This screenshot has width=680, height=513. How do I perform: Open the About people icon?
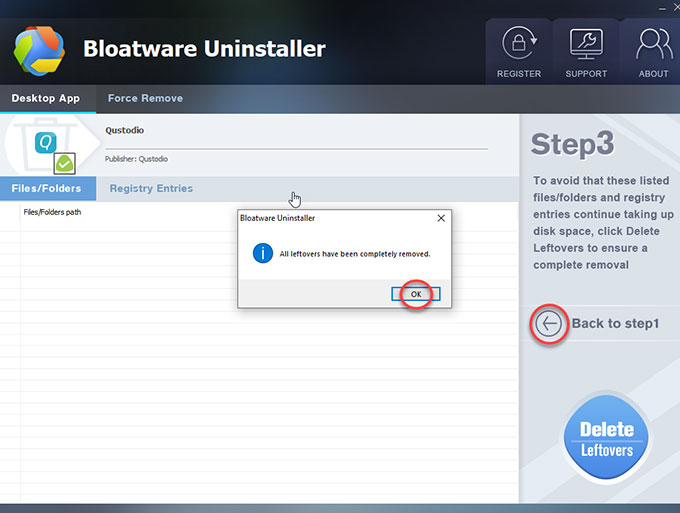654,44
